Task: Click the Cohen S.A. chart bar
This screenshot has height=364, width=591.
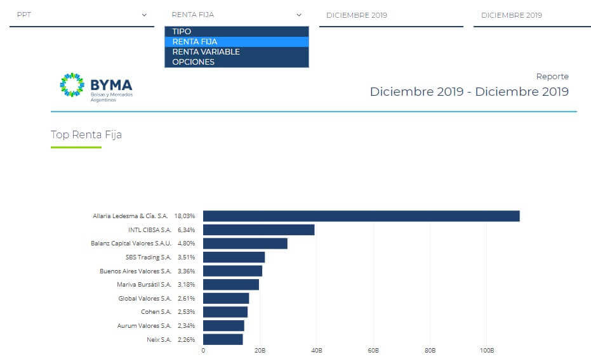Action: click(x=225, y=312)
